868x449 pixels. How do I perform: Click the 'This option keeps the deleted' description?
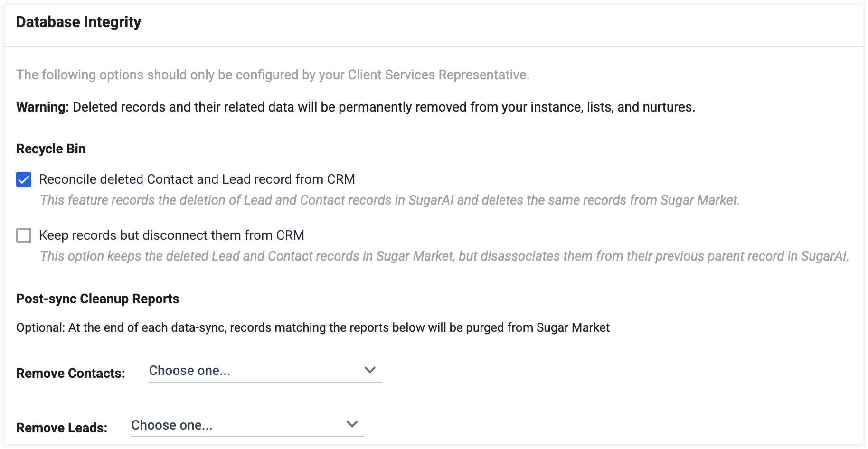[444, 256]
